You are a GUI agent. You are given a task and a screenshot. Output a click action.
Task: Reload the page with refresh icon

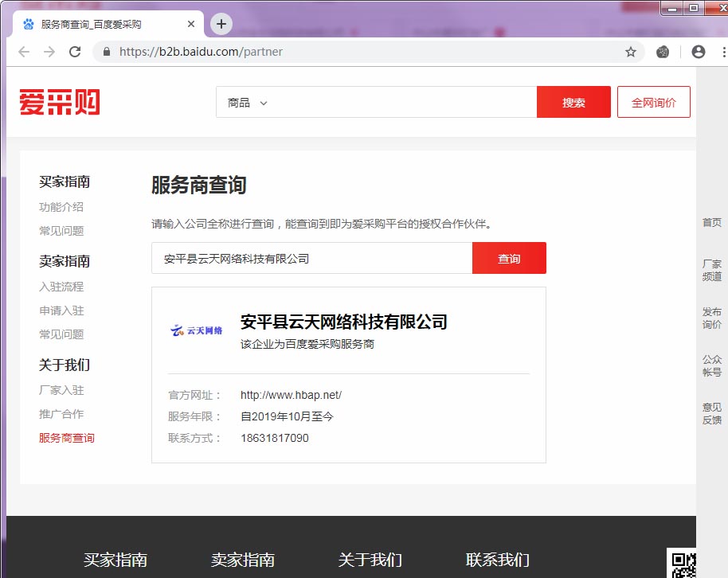(x=75, y=52)
